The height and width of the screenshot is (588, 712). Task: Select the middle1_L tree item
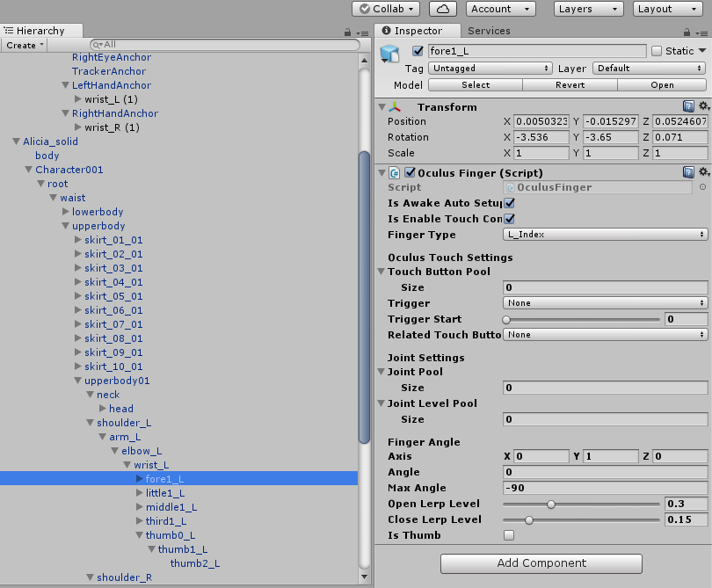click(171, 507)
